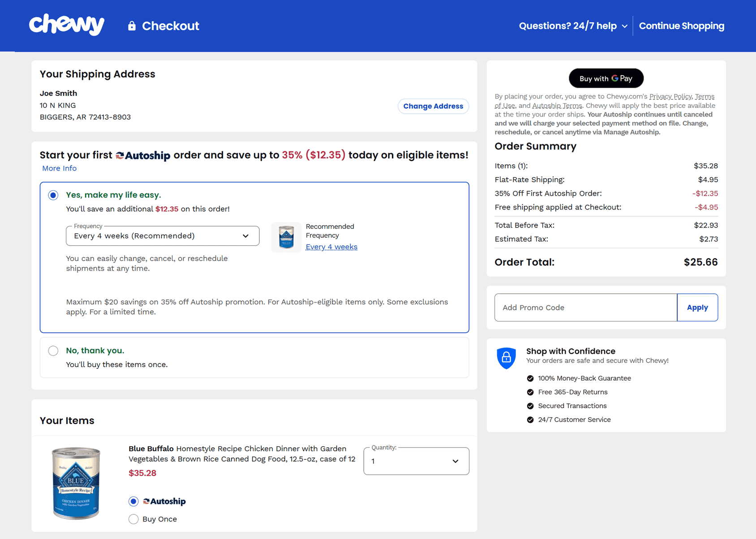756x539 pixels.
Task: Click the Autoship logo in the promo heading
Action: (x=143, y=155)
